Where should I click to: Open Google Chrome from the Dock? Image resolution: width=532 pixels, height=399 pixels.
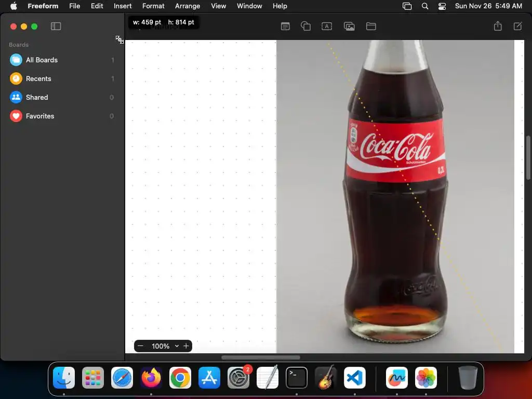[x=180, y=378]
